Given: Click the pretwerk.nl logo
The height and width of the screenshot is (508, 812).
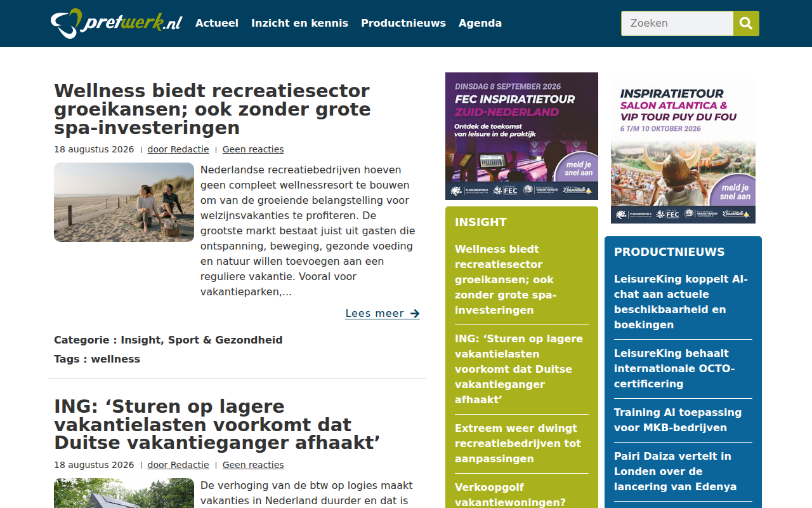Looking at the screenshot, I should (x=117, y=23).
